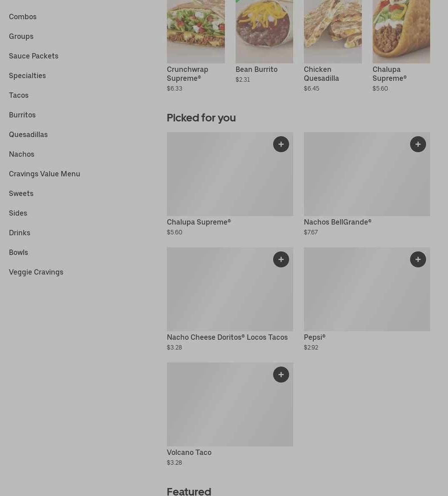This screenshot has height=496, width=448.
Task: Open the Drinks category
Action: (20, 233)
